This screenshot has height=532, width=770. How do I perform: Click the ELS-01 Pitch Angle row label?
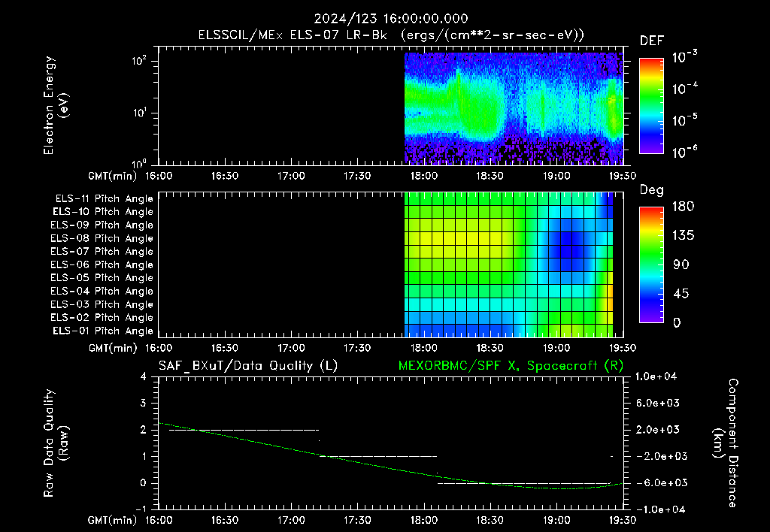pyautogui.click(x=103, y=331)
